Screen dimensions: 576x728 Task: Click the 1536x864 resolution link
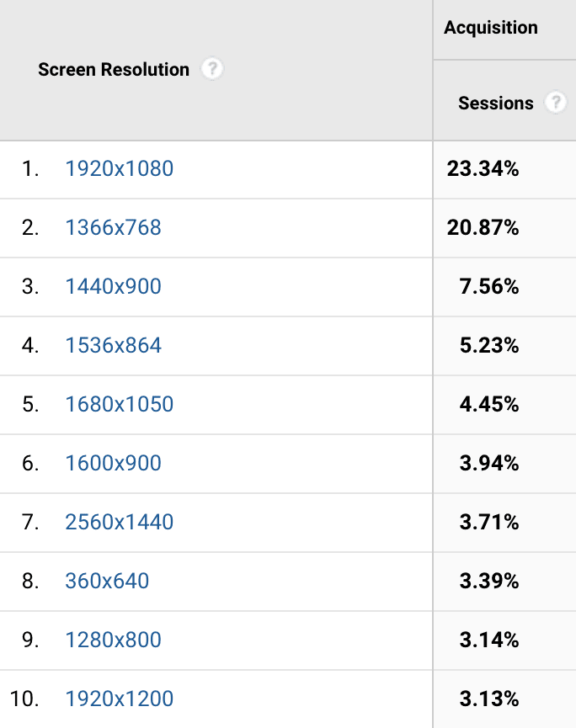click(x=113, y=345)
